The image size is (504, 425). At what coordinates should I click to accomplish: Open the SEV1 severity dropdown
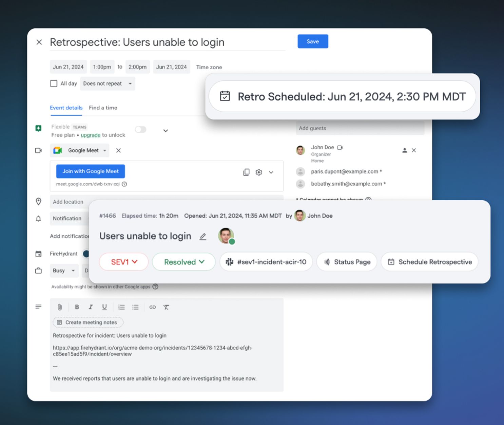coord(124,262)
